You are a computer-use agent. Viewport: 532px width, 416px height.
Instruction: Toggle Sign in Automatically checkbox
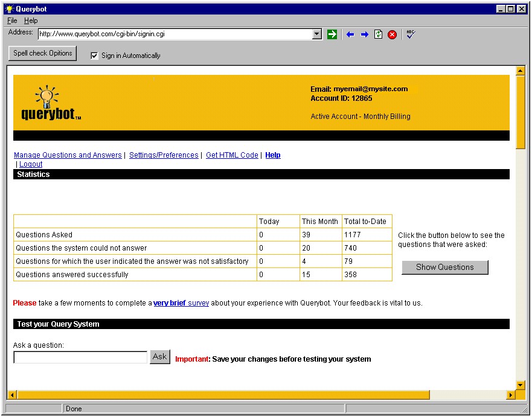coord(94,56)
